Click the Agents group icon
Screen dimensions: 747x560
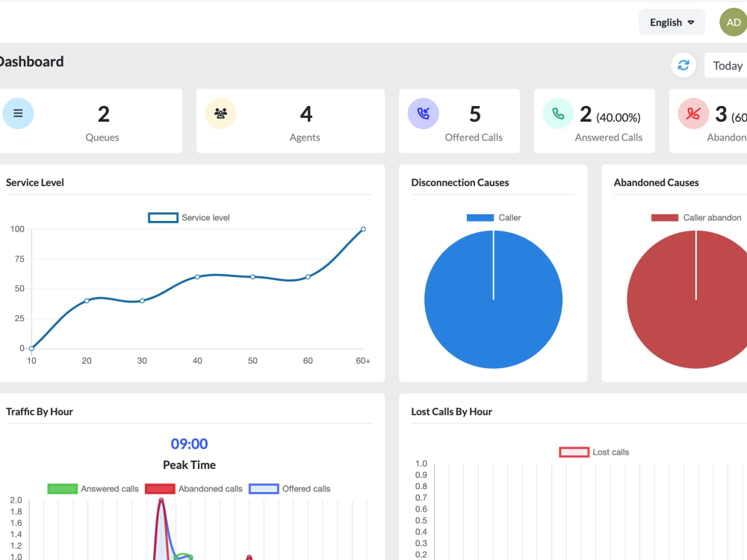point(220,113)
